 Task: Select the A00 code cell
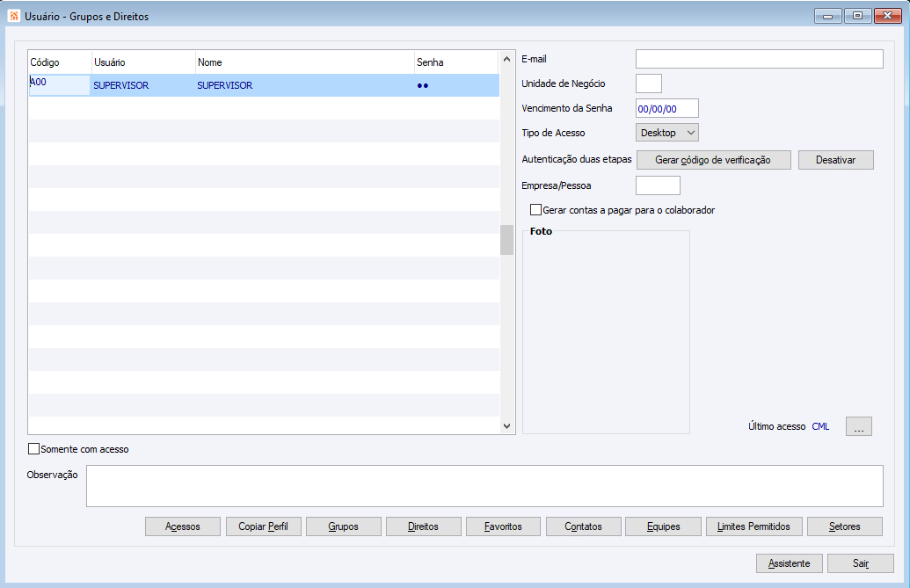(x=60, y=85)
